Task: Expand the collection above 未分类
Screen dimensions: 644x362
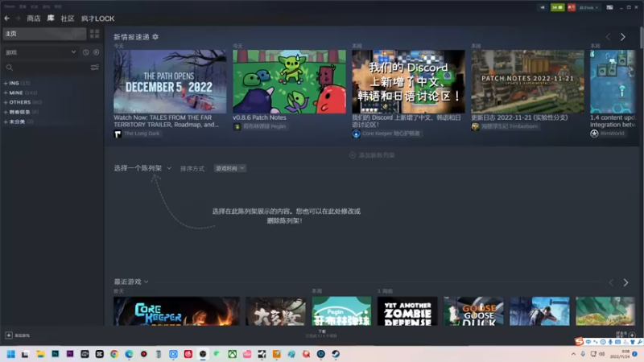Action: (x=6, y=112)
